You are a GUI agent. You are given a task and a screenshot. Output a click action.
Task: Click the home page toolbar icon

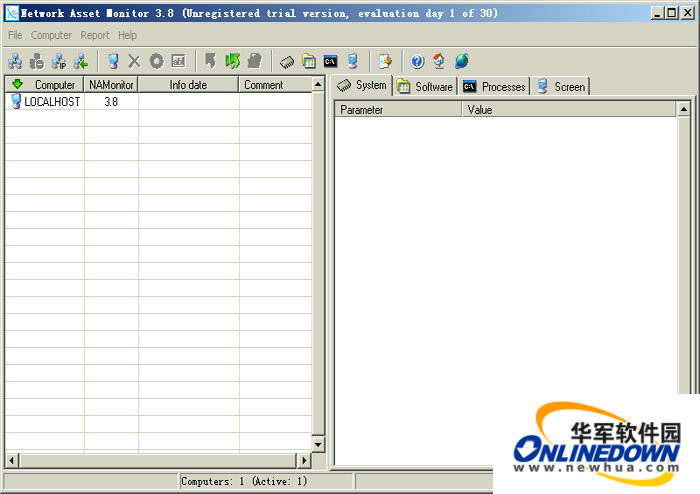click(439, 61)
